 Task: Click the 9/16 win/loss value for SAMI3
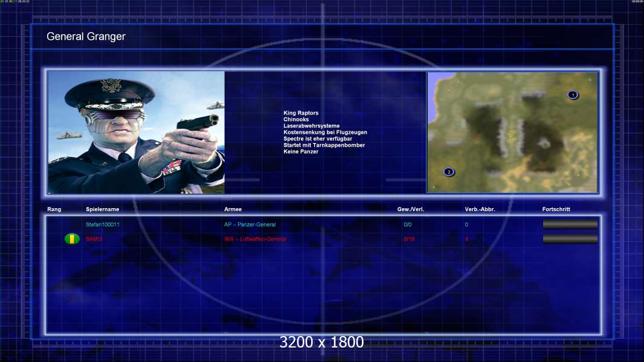[409, 239]
